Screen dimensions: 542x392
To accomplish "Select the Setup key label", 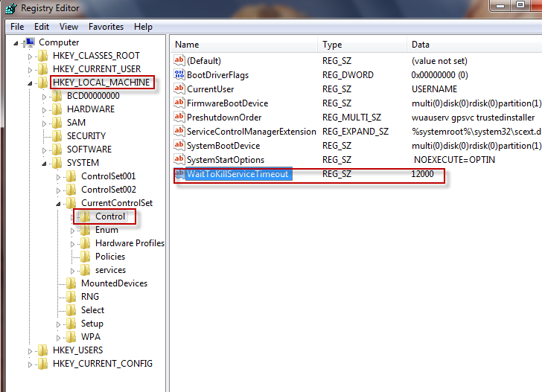I will [92, 324].
